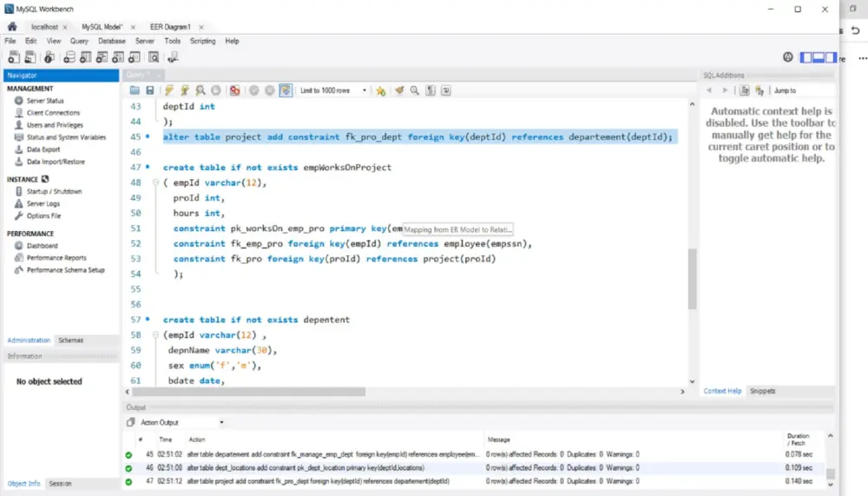The image size is (868, 496).
Task: Click the open SQL script icon in main toolbar
Action: point(30,57)
